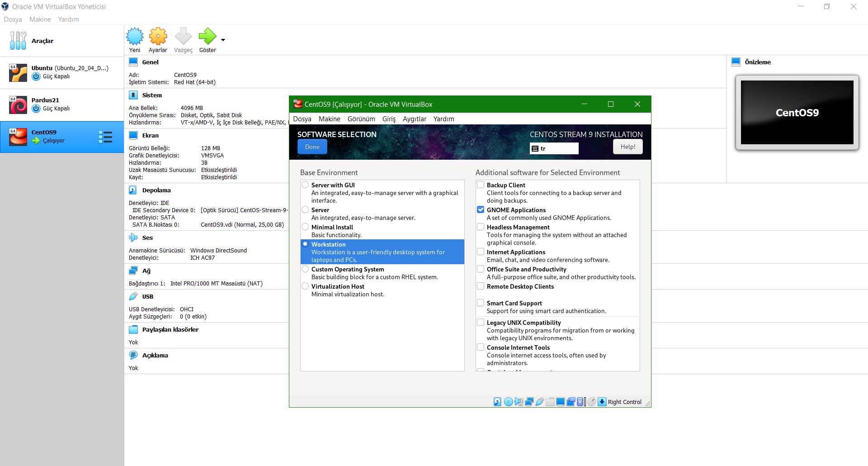Screen dimensions: 868x466
Task: Open the dropdown arrow next to Göster
Action: pyautogui.click(x=223, y=40)
